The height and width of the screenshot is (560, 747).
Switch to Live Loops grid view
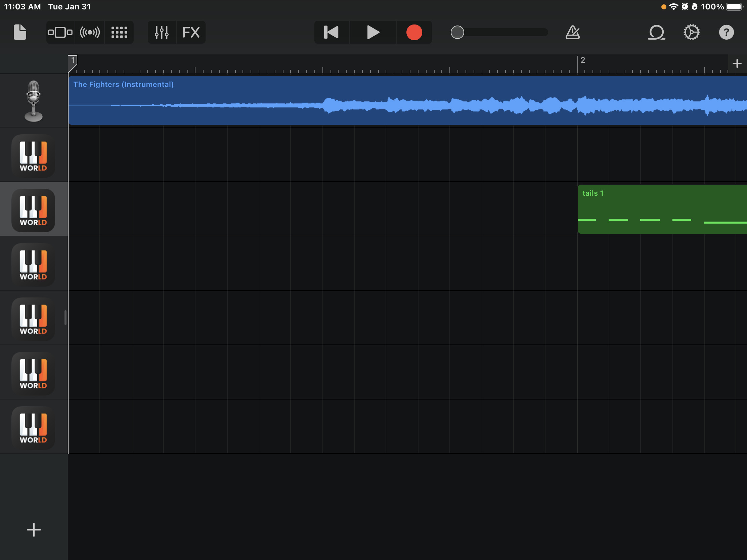click(119, 32)
